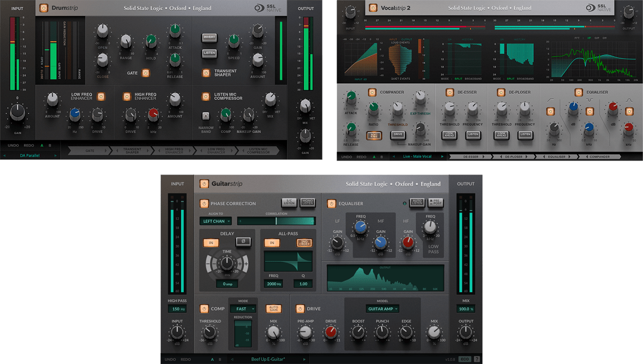Click the Pre/Post button on the Equaliser
Image resolution: width=643 pixels, height=364 pixels.
tap(436, 203)
